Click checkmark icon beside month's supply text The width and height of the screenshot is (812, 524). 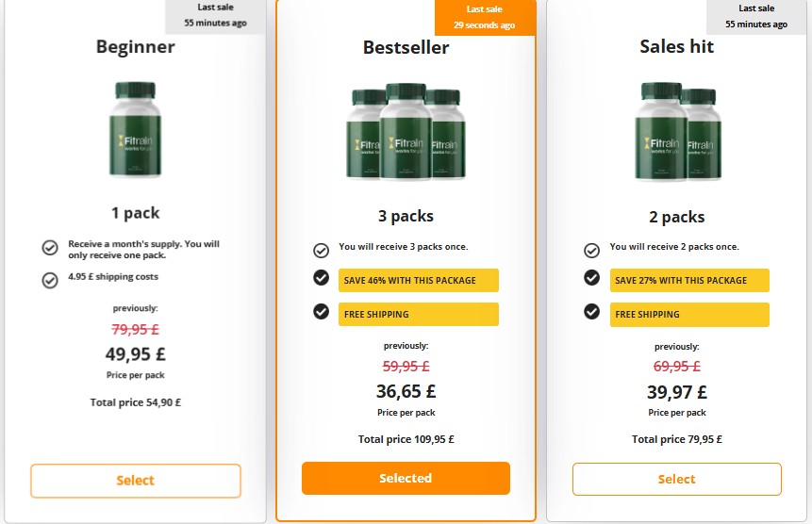[x=50, y=248]
